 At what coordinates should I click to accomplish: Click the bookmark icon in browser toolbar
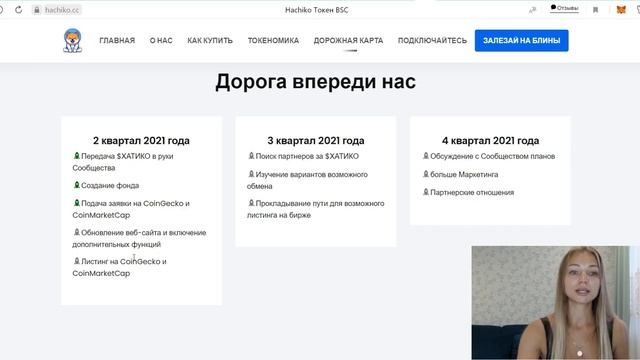pyautogui.click(x=596, y=10)
